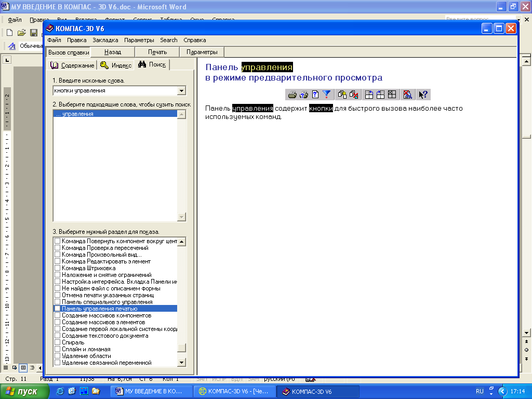Image resolution: width=532 pixels, height=399 pixels.
Task: Check the Удаление области checkbox
Action: tap(57, 356)
